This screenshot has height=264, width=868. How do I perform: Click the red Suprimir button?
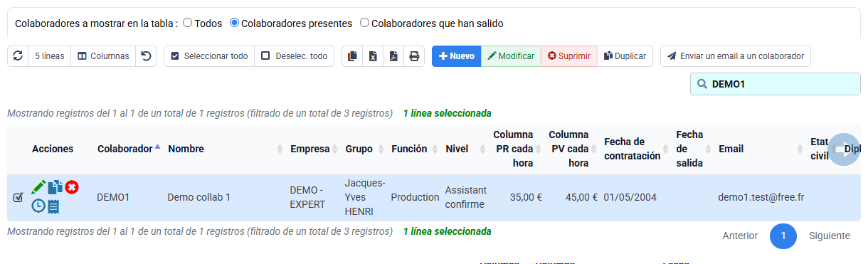point(569,56)
